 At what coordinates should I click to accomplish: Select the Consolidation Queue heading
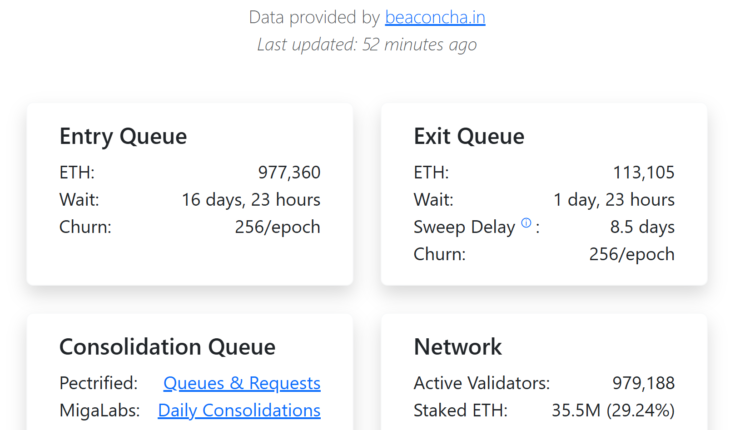tap(167, 347)
